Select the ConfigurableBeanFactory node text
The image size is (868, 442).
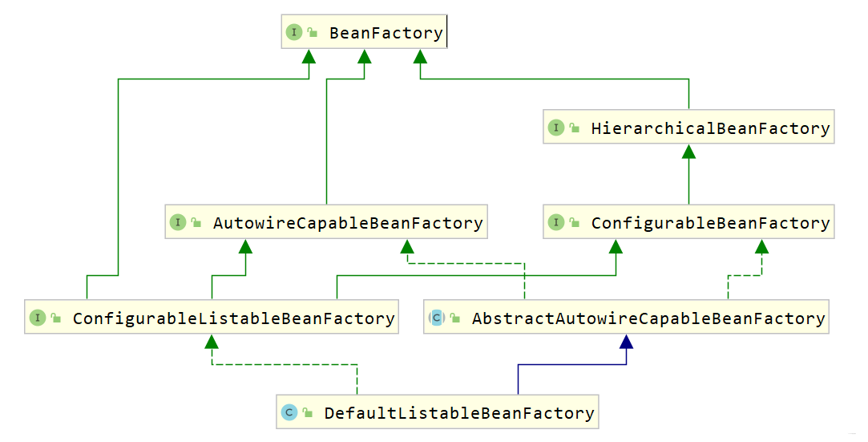click(x=711, y=223)
